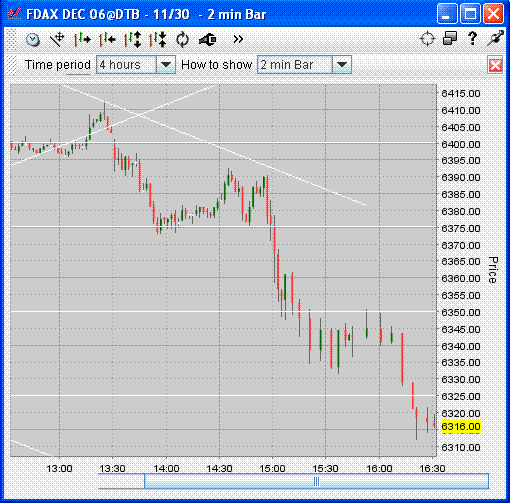The image size is (510, 503).
Task: Click the chart icon in the title bar
Action: (14, 13)
